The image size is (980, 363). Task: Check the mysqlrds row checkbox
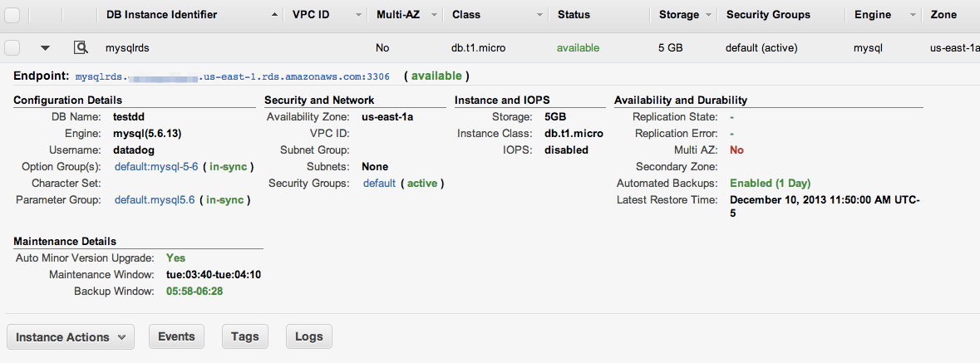pos(12,47)
